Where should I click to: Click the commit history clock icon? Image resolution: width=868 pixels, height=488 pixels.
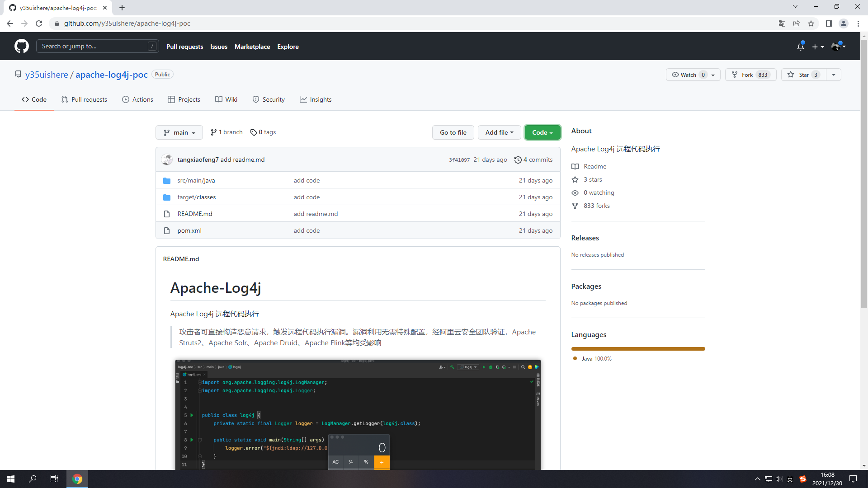pyautogui.click(x=518, y=160)
